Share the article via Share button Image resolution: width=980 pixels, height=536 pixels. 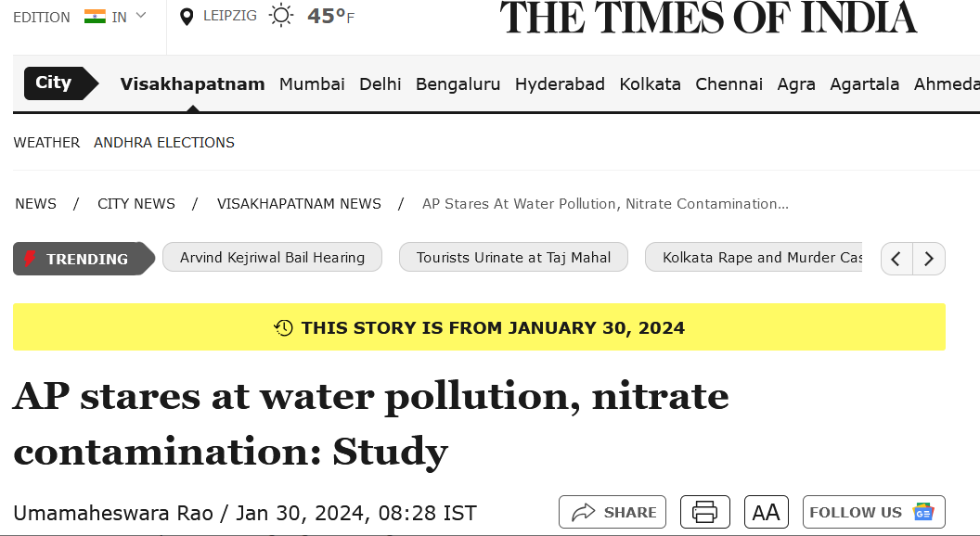(x=612, y=512)
